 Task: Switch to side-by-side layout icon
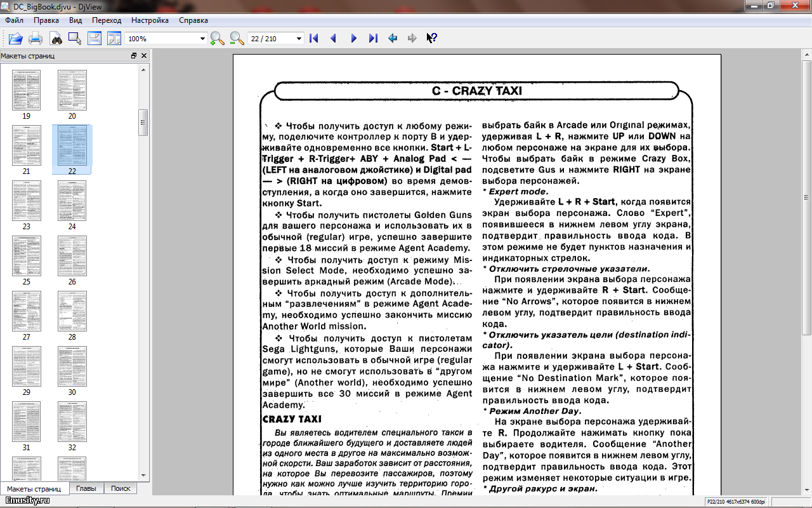[x=114, y=39]
